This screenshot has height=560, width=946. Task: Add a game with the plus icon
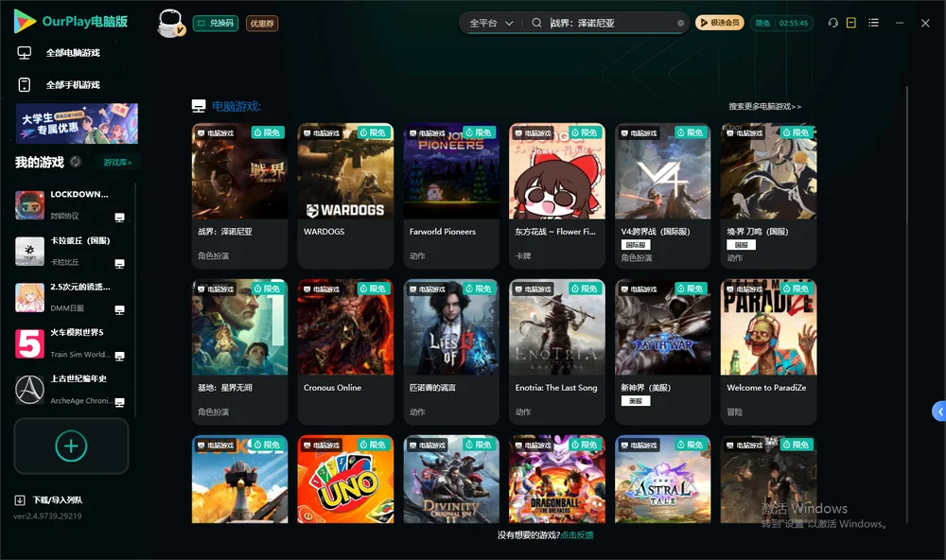(71, 446)
